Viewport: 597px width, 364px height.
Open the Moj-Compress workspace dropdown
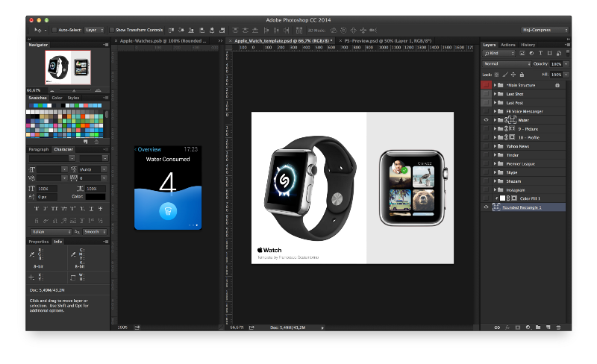[545, 30]
